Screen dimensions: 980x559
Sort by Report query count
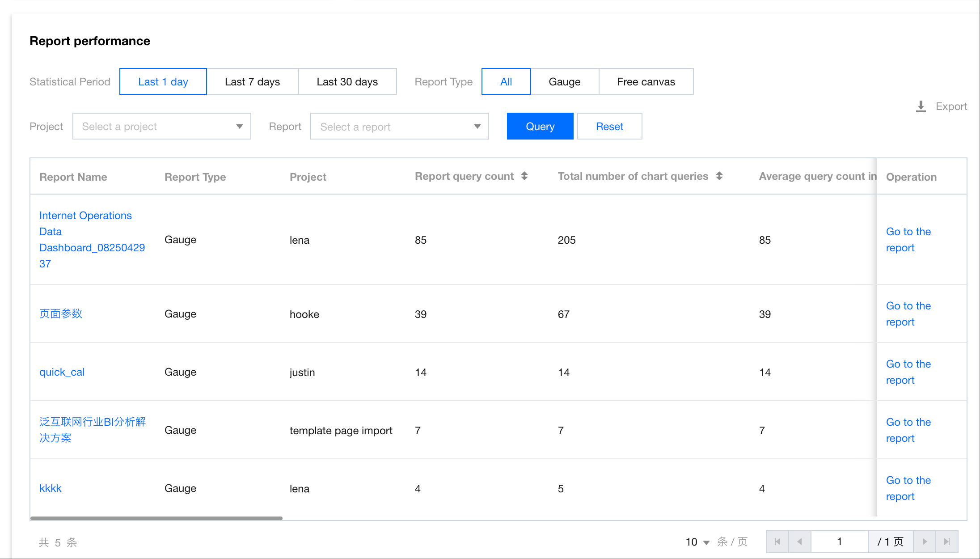click(524, 176)
